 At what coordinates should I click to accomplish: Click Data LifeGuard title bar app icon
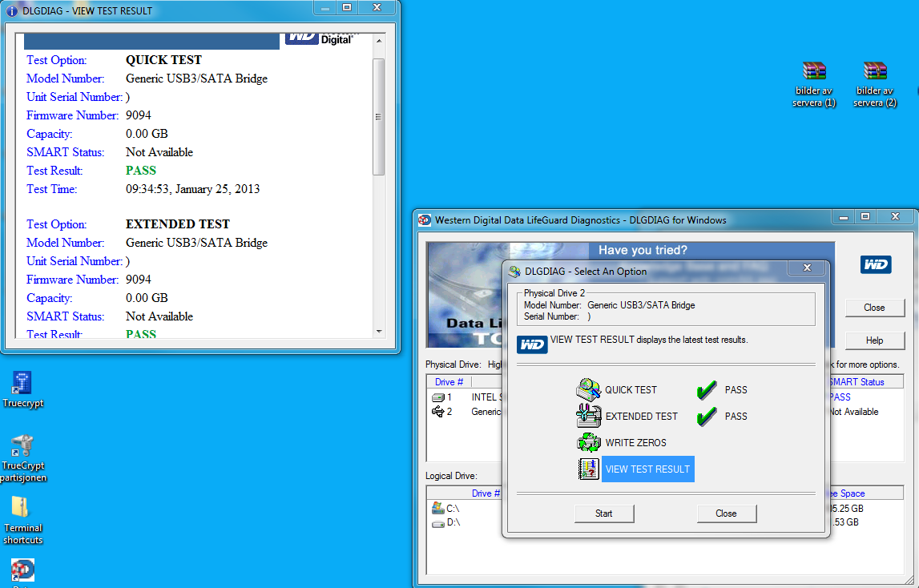pyautogui.click(x=425, y=220)
